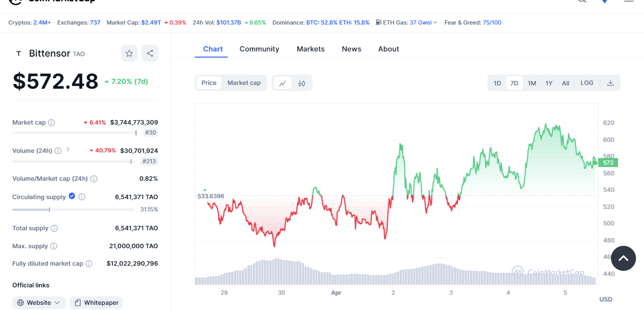Click the Circulating supply info icon
The width and height of the screenshot is (644, 310).
[x=82, y=197]
